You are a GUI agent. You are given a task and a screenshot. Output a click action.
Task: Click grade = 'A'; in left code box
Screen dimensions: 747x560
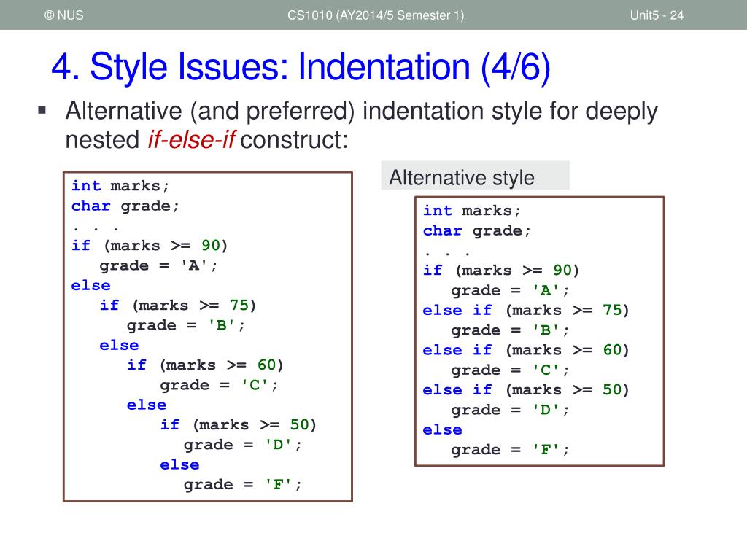pos(158,265)
